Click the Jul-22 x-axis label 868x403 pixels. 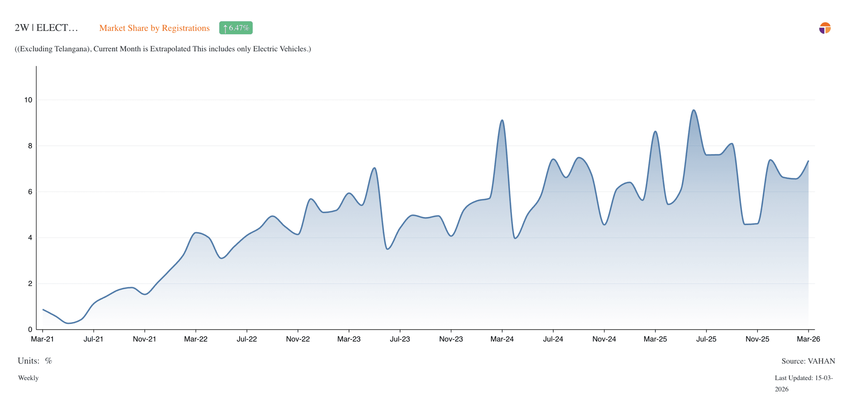pyautogui.click(x=246, y=339)
